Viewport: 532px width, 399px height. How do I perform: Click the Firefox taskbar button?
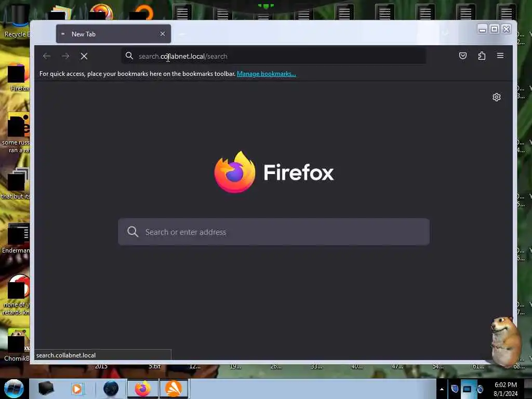pos(143,389)
